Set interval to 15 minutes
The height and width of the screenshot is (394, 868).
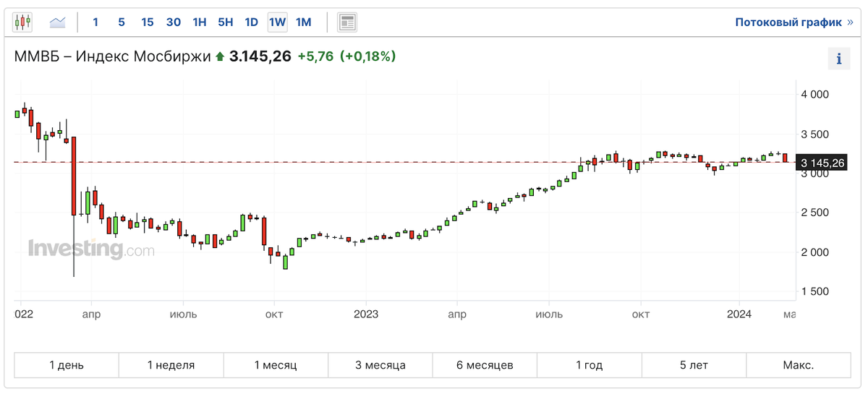click(x=148, y=22)
